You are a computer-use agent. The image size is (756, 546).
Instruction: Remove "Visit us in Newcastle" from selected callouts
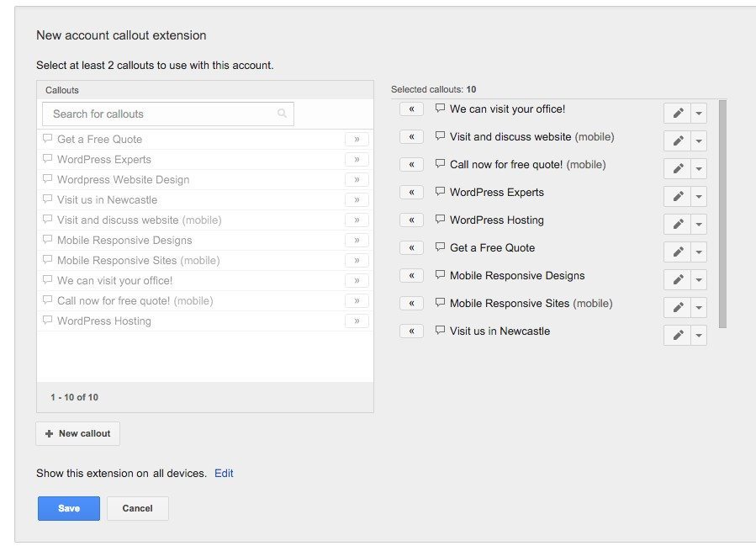[411, 331]
